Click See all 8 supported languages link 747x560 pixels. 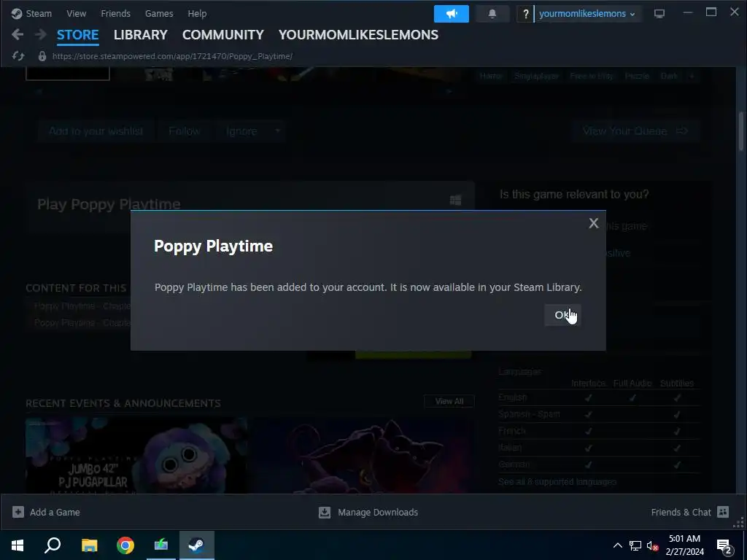tap(557, 482)
